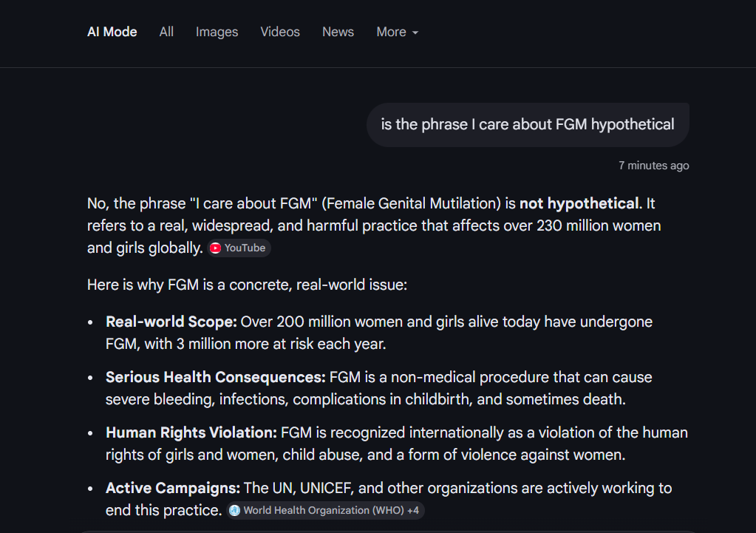Click the '7 minutes ago' timestamp

point(653,166)
